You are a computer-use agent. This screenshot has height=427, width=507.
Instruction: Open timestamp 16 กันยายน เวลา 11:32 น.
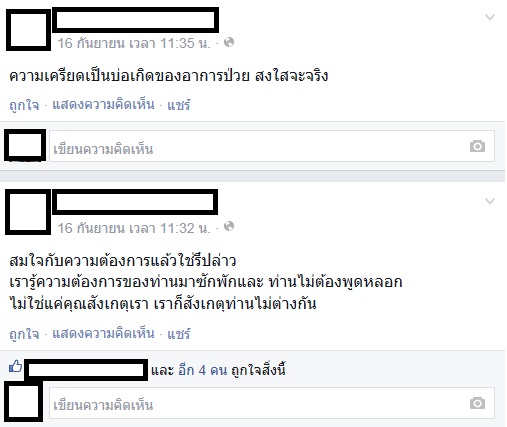tap(134, 228)
